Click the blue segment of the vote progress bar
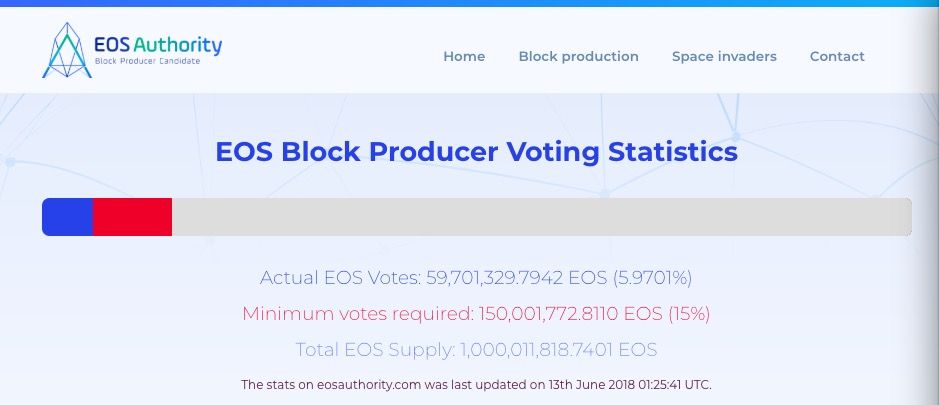939x405 pixels. tap(68, 217)
